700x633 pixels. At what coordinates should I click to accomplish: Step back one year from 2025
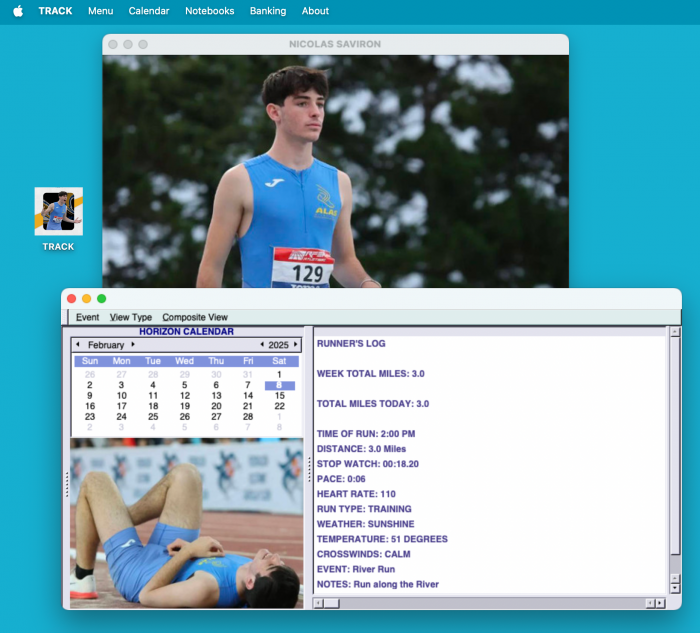[x=262, y=345]
